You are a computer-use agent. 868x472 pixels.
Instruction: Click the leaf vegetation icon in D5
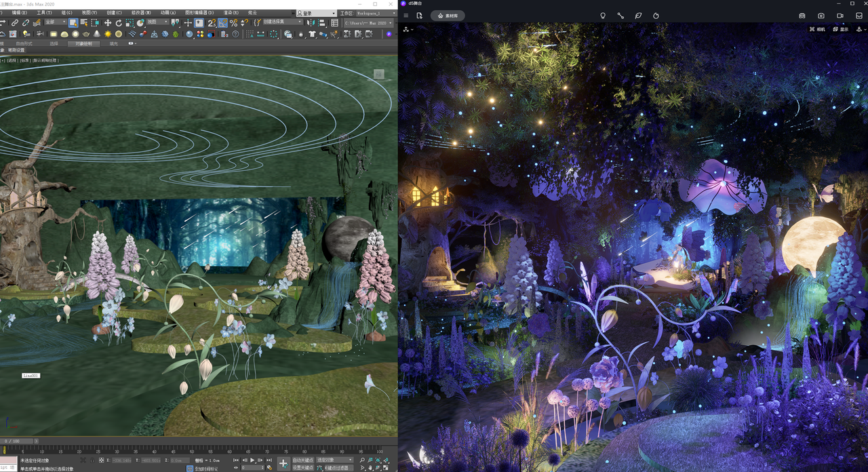pyautogui.click(x=638, y=16)
